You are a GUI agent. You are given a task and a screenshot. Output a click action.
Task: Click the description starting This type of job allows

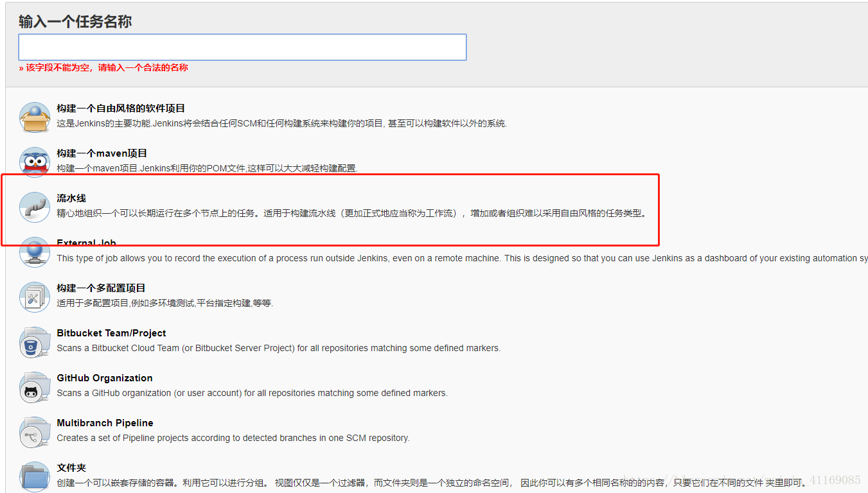[462, 258]
